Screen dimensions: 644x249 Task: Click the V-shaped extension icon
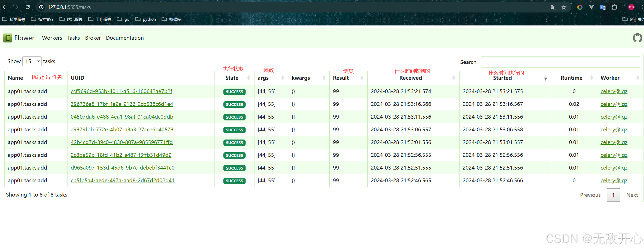[591, 7]
